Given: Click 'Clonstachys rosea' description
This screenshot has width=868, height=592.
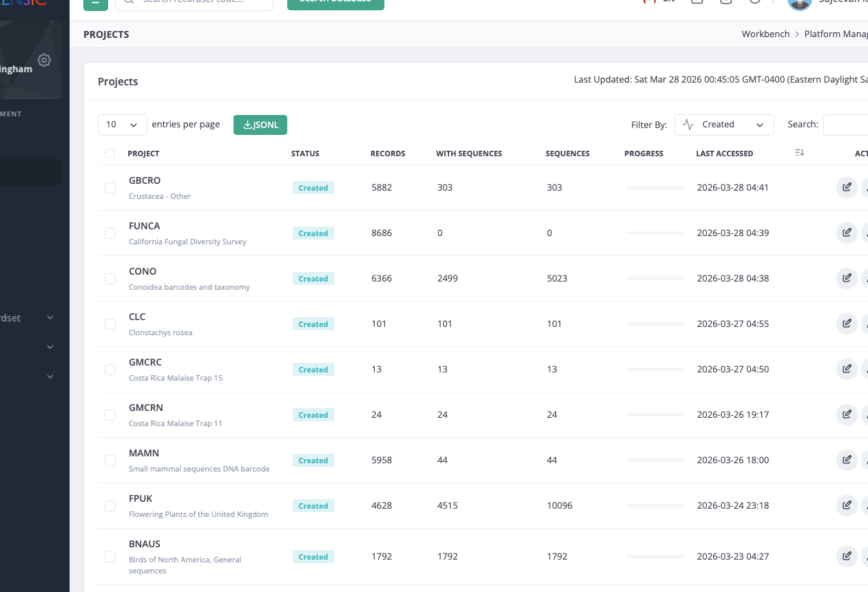Looking at the screenshot, I should pos(161,332).
